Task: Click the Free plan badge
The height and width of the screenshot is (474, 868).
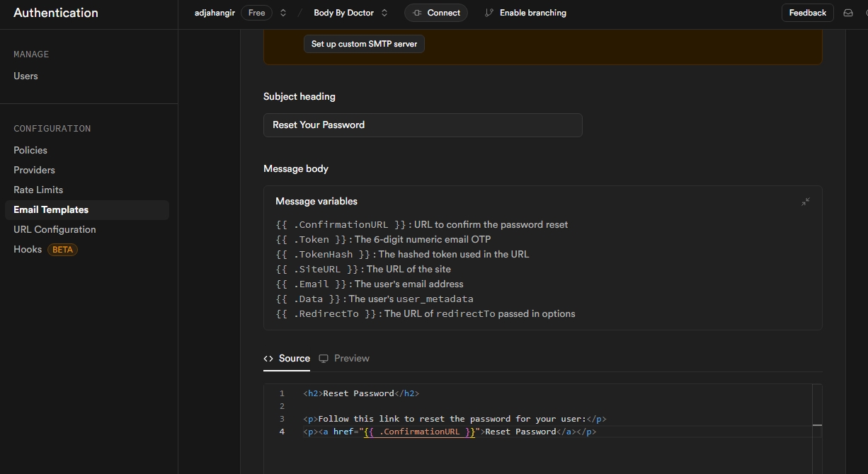Action: [x=256, y=13]
